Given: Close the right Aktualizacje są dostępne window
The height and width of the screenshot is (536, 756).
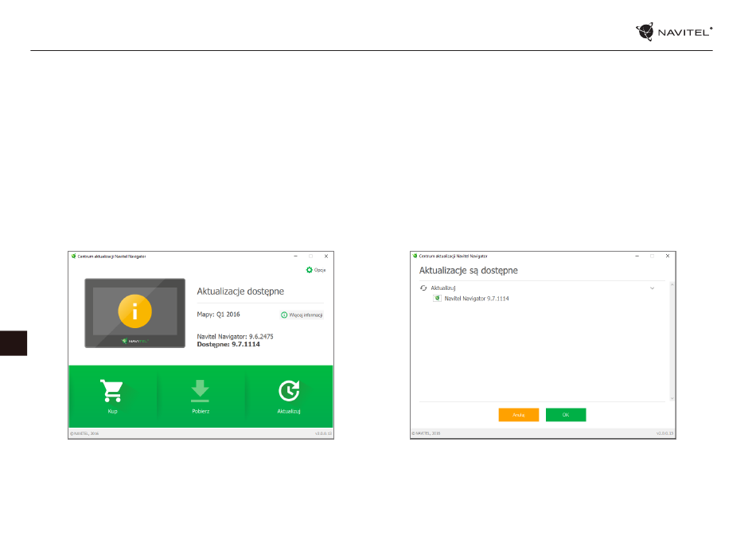Looking at the screenshot, I should click(668, 256).
